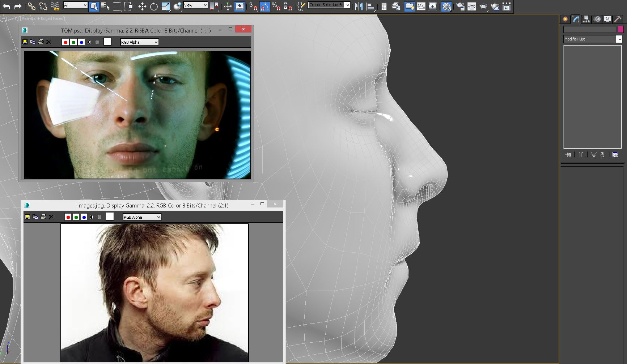Open Select by Name dialog
The image size is (627, 364).
(105, 6)
